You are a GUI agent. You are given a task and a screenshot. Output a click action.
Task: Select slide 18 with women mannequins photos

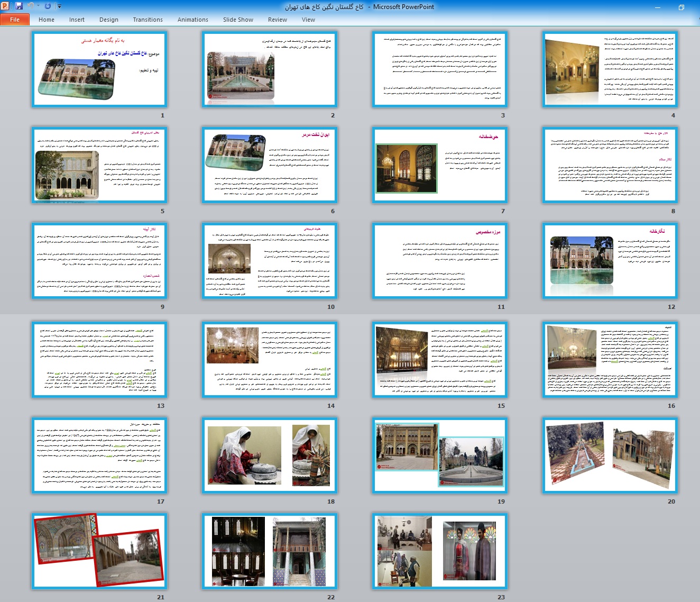[x=270, y=455]
